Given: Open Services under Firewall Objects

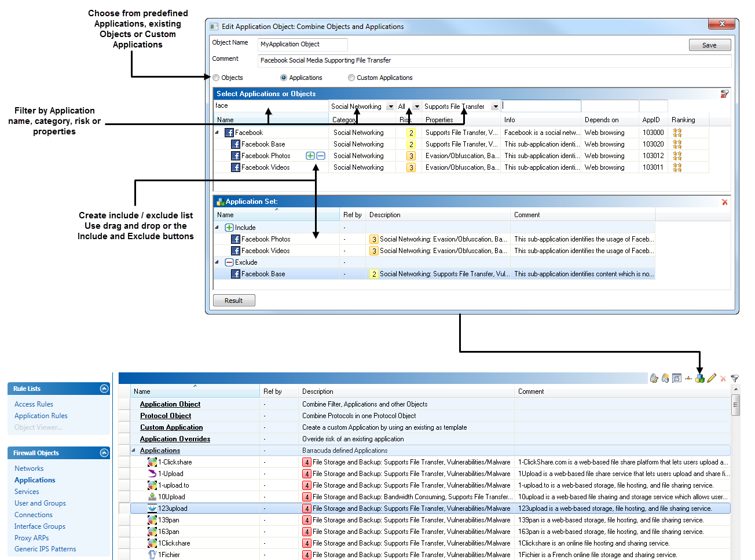Looking at the screenshot, I should click(27, 492).
